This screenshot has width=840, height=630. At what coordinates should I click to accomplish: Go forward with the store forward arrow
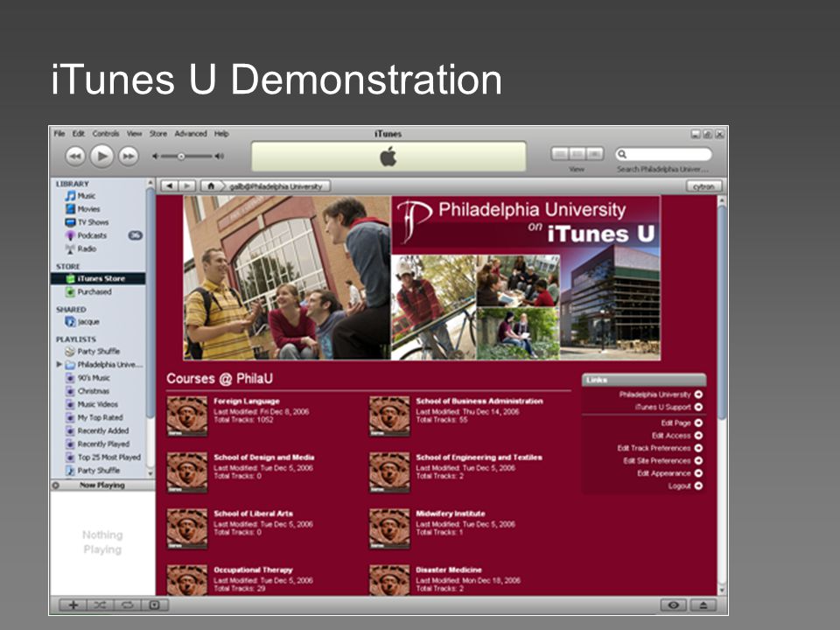tap(187, 185)
